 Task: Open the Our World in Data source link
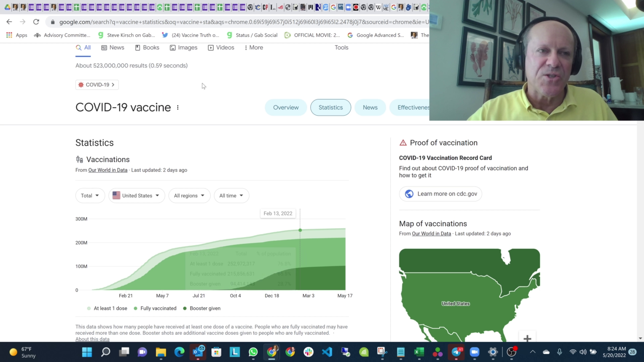pos(108,170)
